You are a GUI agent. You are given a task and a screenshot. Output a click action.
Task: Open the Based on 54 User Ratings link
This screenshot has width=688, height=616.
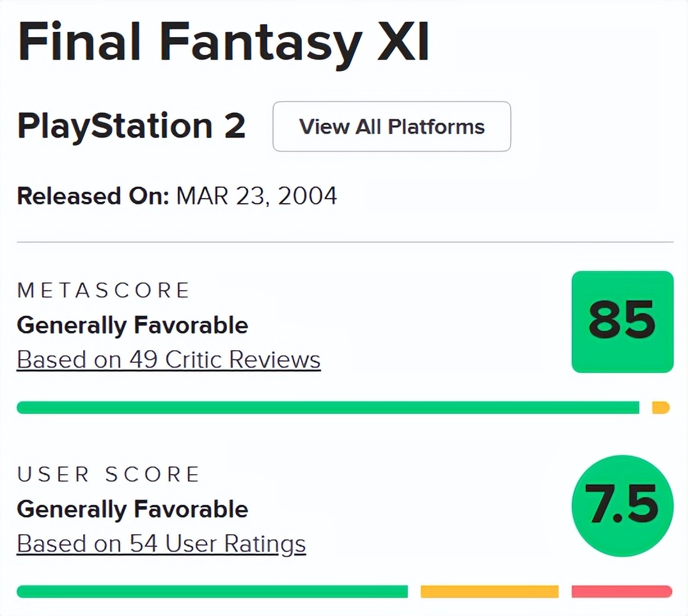pyautogui.click(x=161, y=544)
